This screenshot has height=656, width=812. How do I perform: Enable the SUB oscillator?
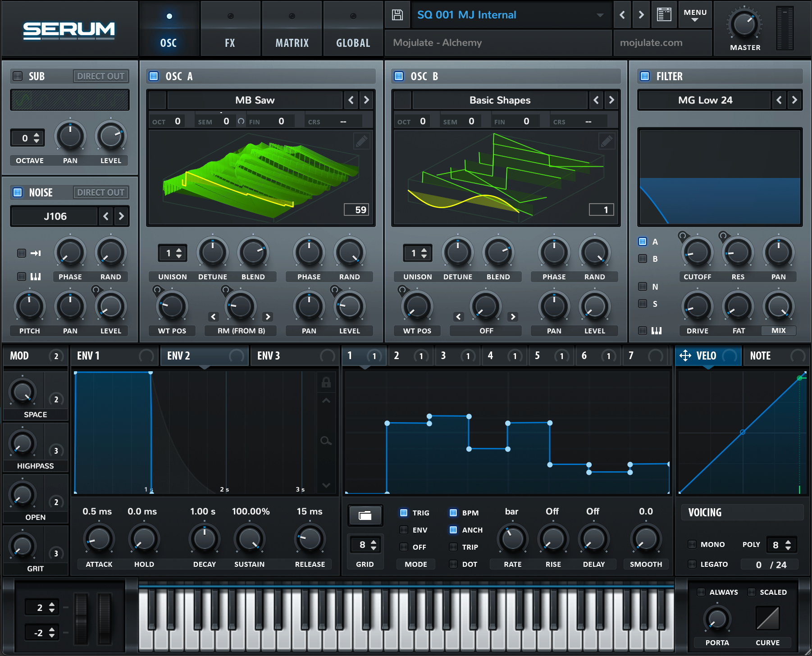[18, 76]
